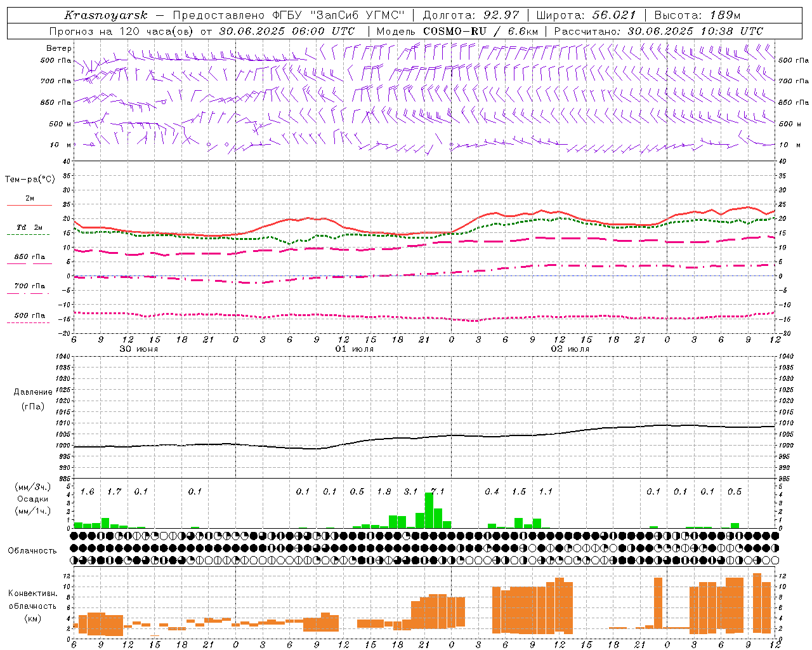The width and height of the screenshot is (812, 650).
Task: Click the Долгота: 92.97 value
Action: click(x=471, y=15)
